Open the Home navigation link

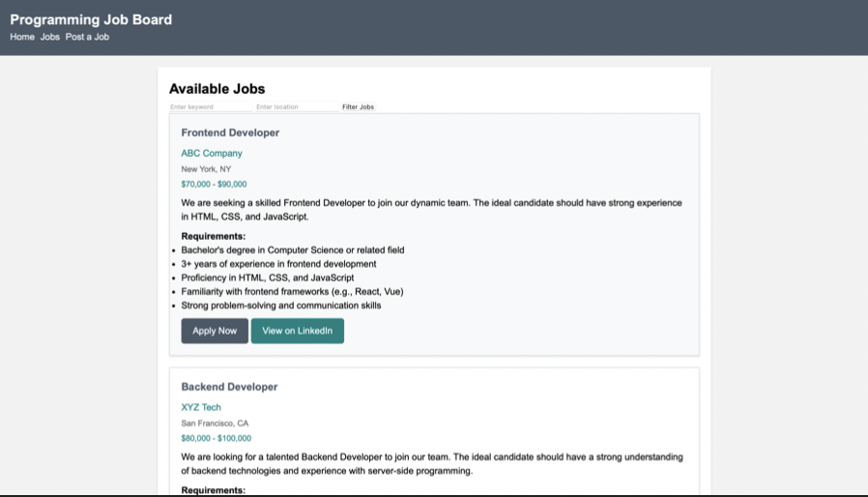pos(22,37)
